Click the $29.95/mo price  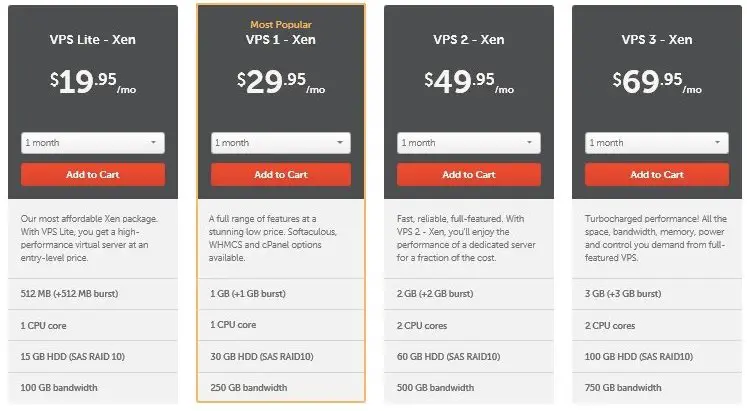(281, 82)
